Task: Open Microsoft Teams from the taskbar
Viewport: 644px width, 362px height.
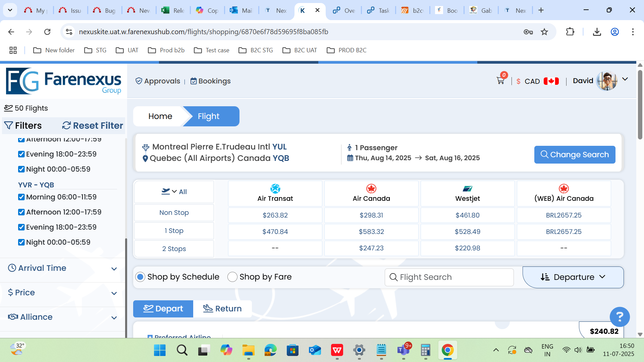Action: [404, 350]
